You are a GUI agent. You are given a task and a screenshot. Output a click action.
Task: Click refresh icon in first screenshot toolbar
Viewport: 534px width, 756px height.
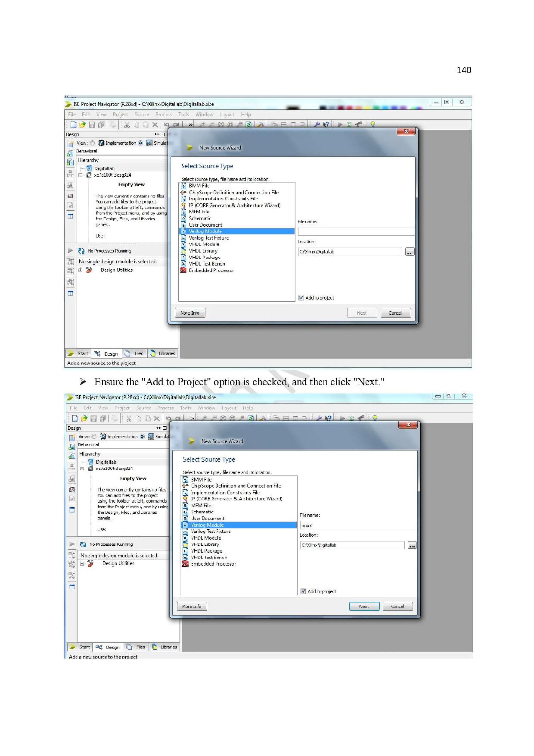tap(249, 124)
